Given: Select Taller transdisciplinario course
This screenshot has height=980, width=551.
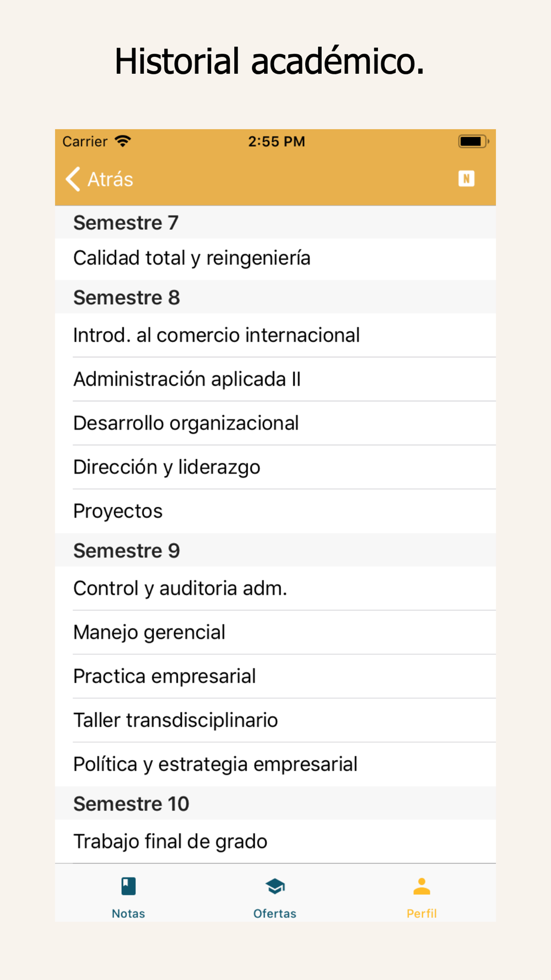Looking at the screenshot, I should [275, 720].
